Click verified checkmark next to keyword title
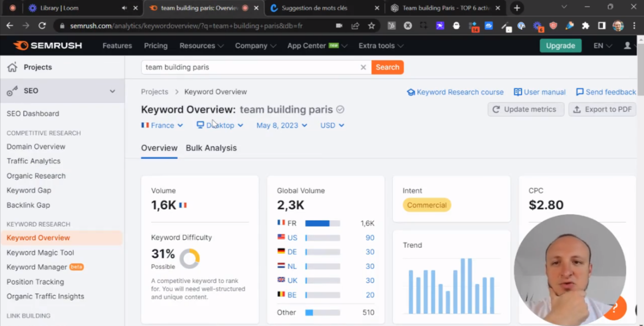The image size is (644, 326). click(340, 109)
